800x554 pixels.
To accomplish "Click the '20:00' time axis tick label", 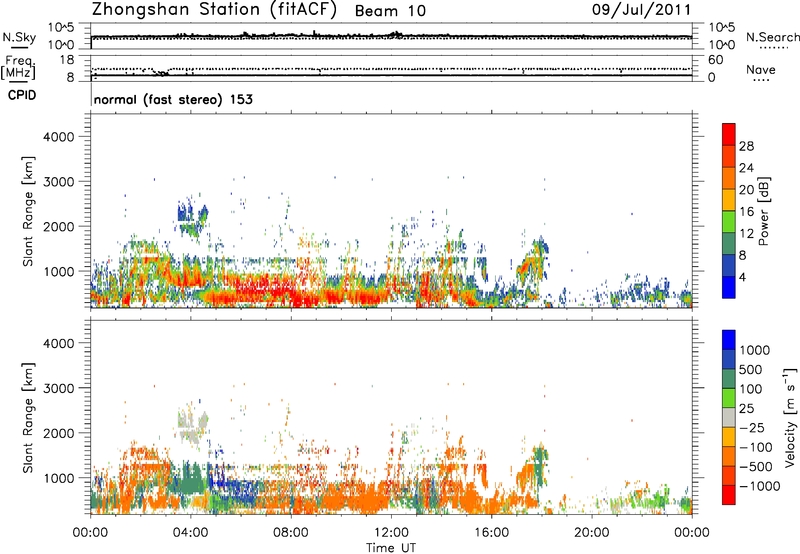I will pyautogui.click(x=591, y=533).
